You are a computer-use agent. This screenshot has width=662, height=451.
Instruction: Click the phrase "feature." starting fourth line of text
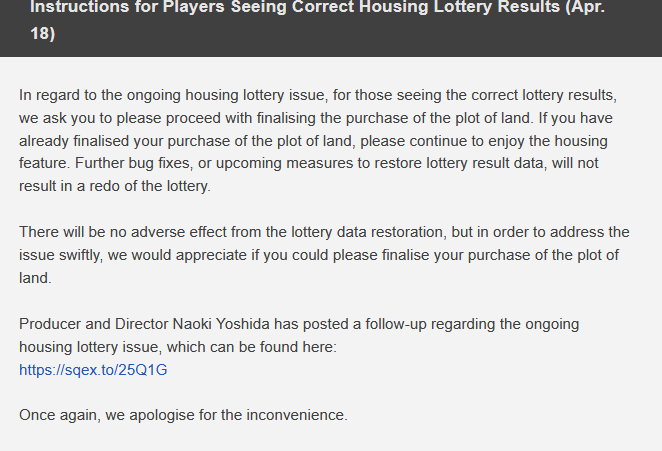pos(45,163)
